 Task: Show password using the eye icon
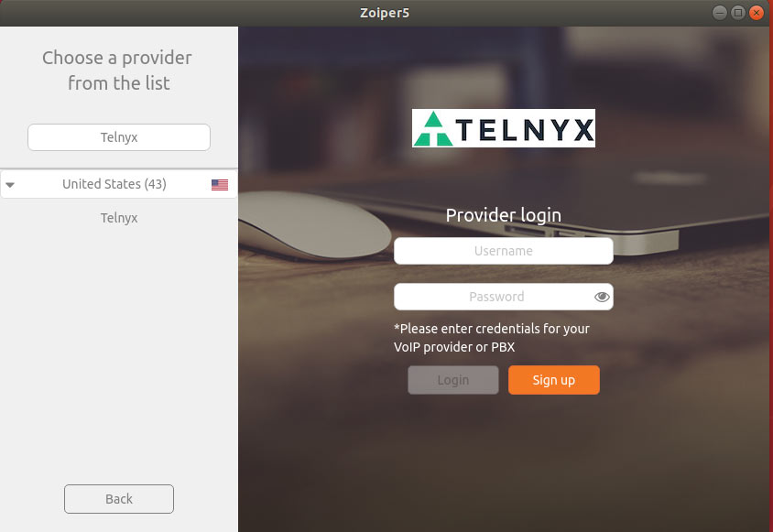[x=602, y=297]
